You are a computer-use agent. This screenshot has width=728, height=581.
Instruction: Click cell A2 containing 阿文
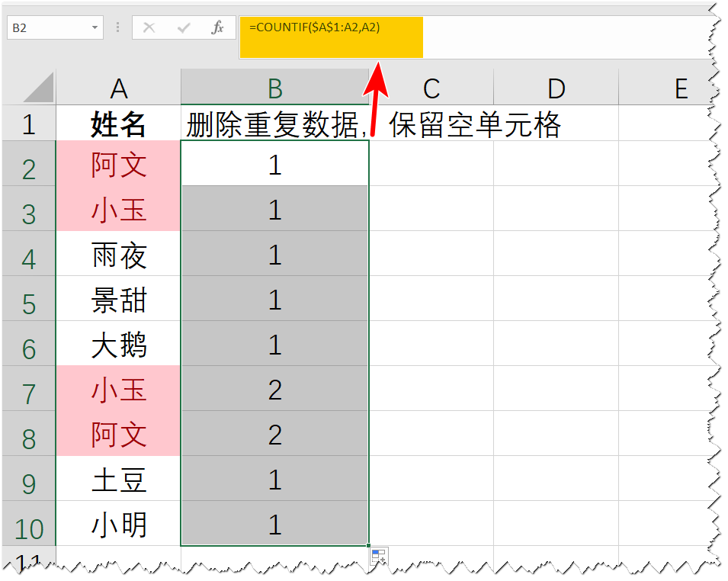[118, 163]
